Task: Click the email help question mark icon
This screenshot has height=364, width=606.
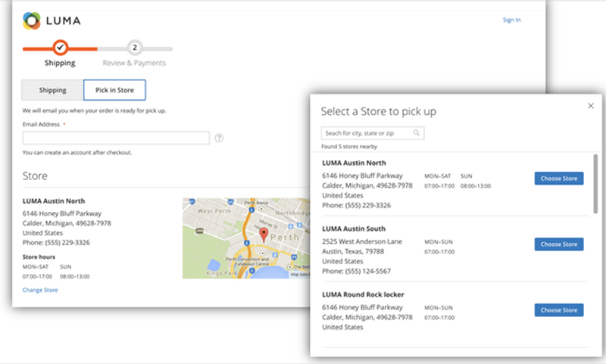Action: [219, 138]
